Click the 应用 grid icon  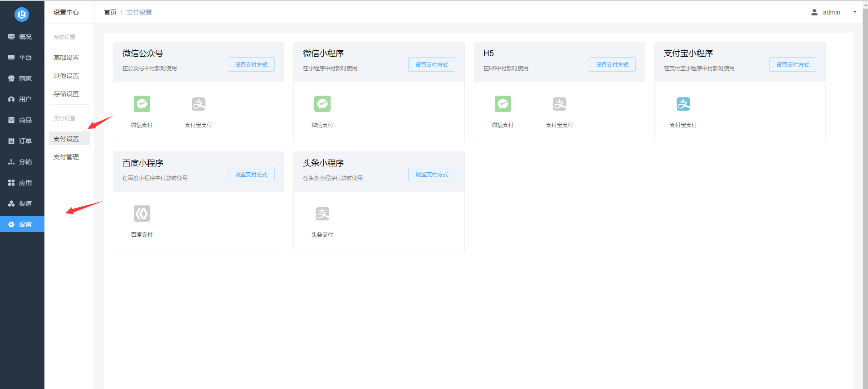(x=11, y=183)
